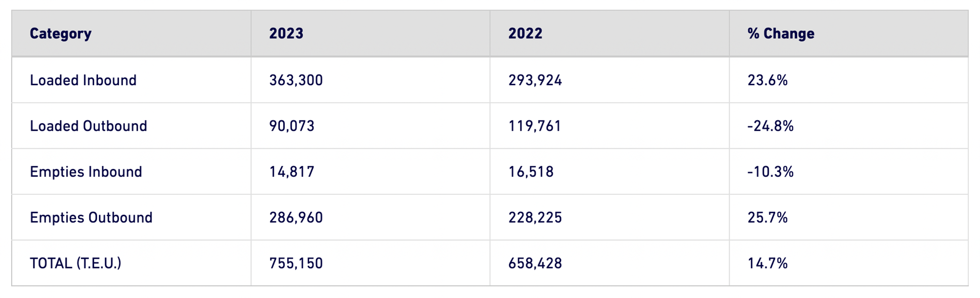This screenshot has height=298, width=980.
Task: Select the 363,300 cell value
Action: click(296, 80)
